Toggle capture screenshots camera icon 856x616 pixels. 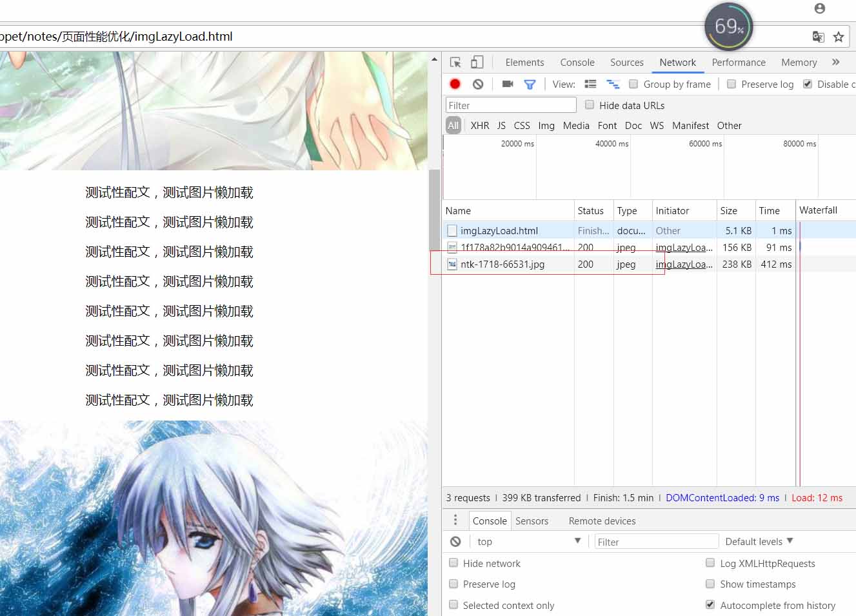click(508, 84)
